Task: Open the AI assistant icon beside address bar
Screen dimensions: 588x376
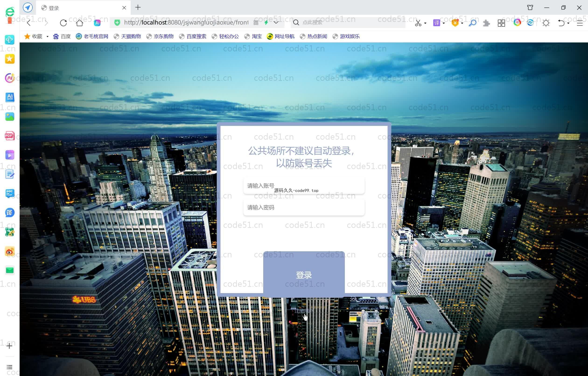Action: tap(97, 23)
